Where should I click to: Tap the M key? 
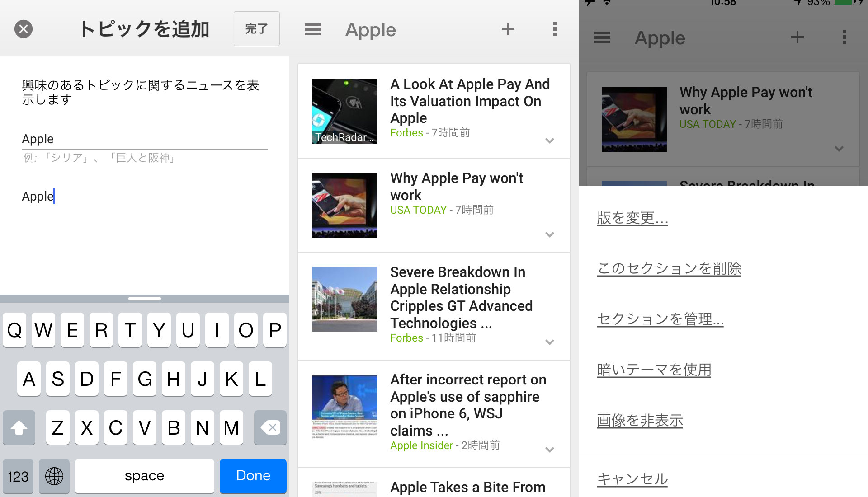click(x=231, y=427)
